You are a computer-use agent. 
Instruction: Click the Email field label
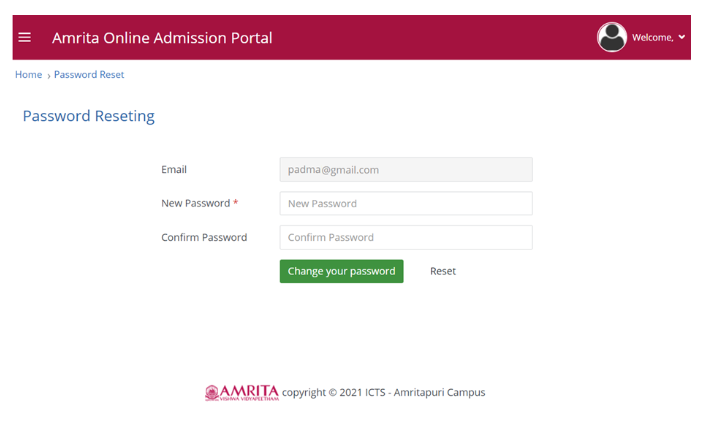tap(174, 170)
